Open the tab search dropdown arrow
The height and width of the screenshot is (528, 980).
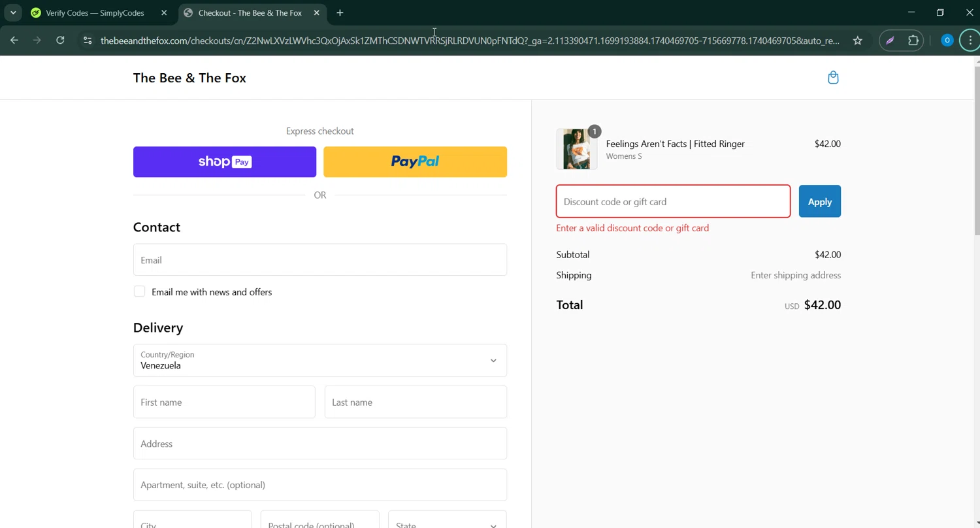point(13,13)
